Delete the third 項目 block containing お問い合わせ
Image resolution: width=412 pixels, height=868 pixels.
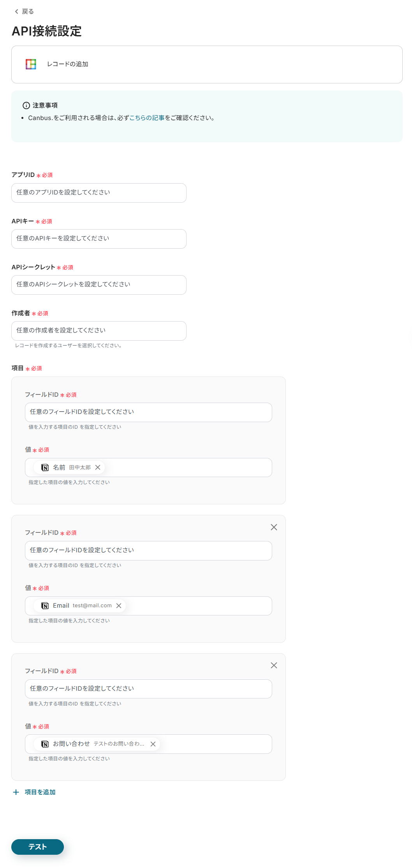[x=274, y=665]
